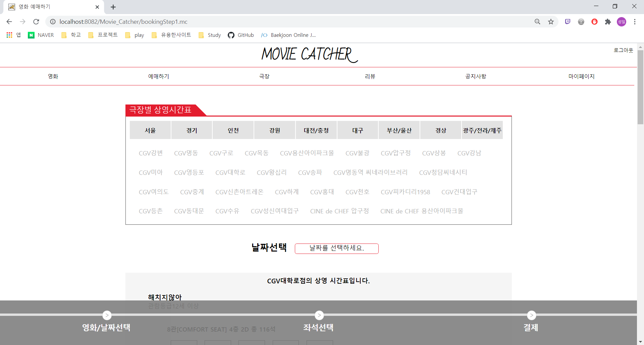This screenshot has width=644, height=345.
Task: Open the 예매하기 menu item
Action: click(158, 76)
